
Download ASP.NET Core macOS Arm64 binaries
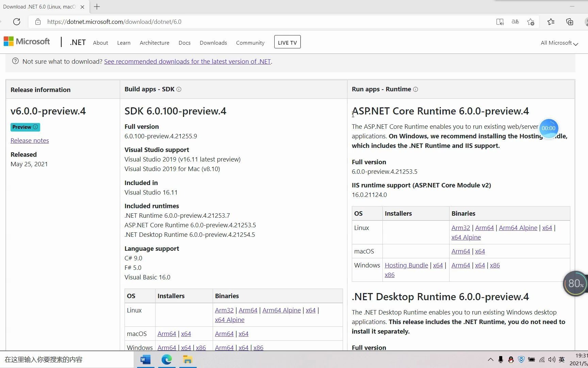pyautogui.click(x=461, y=251)
